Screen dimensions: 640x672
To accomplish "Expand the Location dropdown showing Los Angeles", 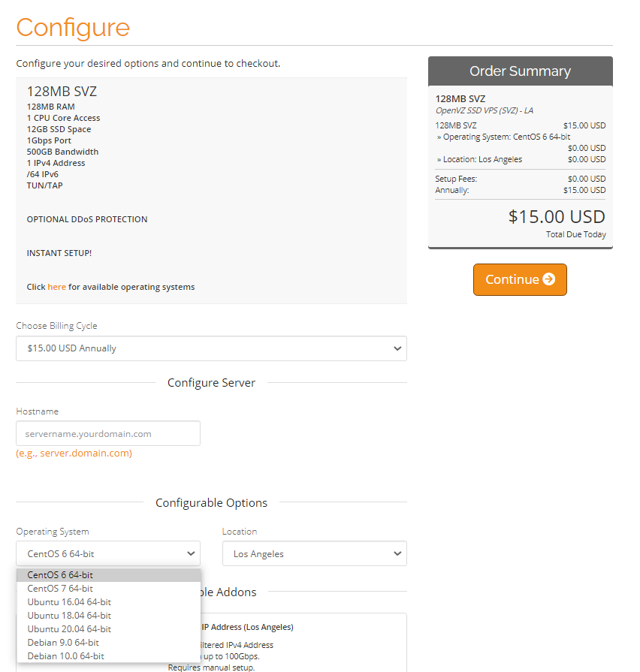I will pos(314,554).
